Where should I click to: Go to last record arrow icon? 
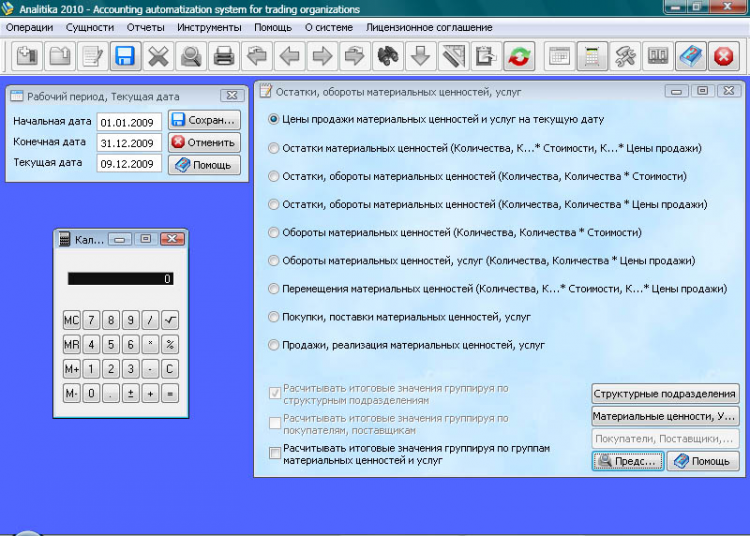pos(354,56)
